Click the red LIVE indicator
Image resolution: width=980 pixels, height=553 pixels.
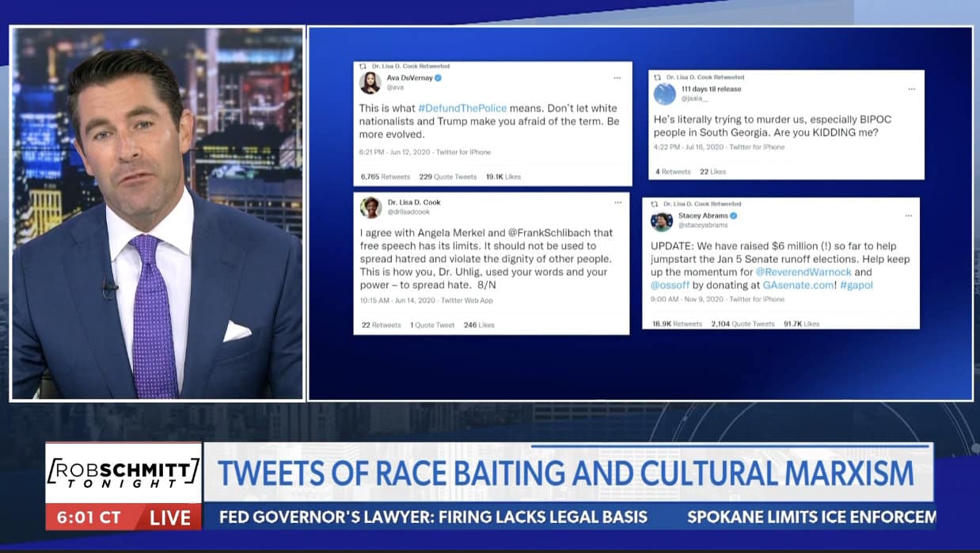tap(172, 518)
